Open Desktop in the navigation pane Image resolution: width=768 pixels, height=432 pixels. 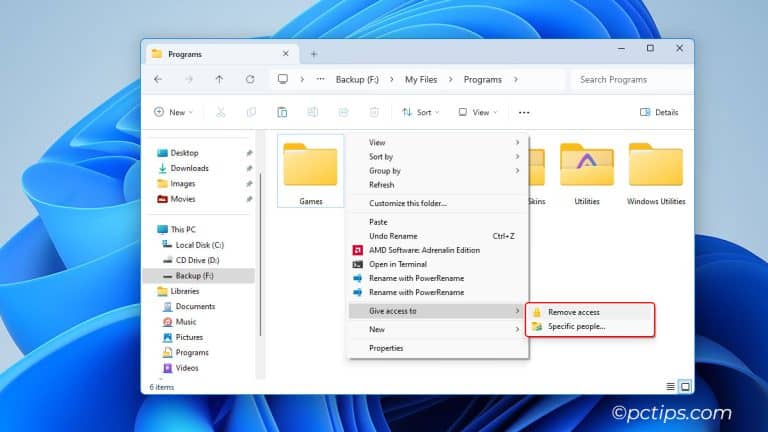coord(184,153)
